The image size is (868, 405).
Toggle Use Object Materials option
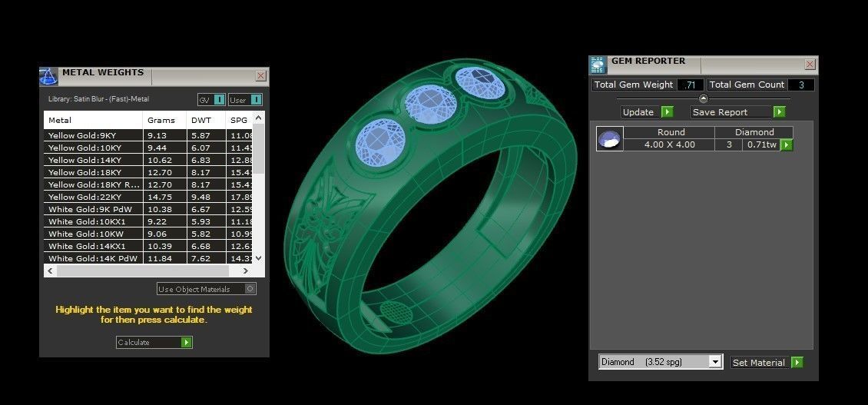click(250, 289)
